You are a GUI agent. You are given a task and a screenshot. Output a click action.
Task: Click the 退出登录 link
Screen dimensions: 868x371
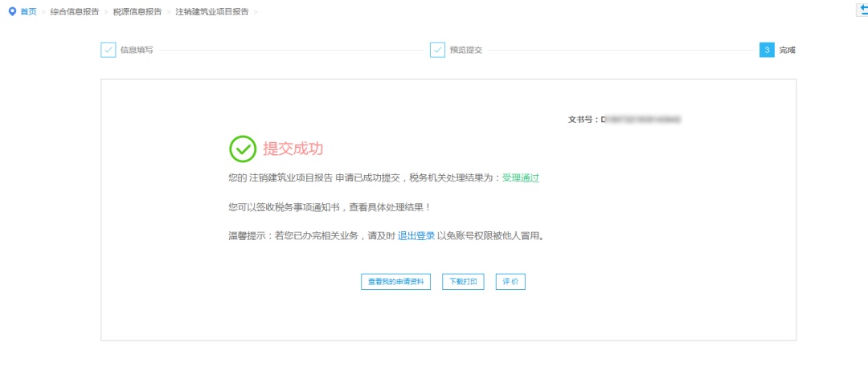click(x=416, y=236)
